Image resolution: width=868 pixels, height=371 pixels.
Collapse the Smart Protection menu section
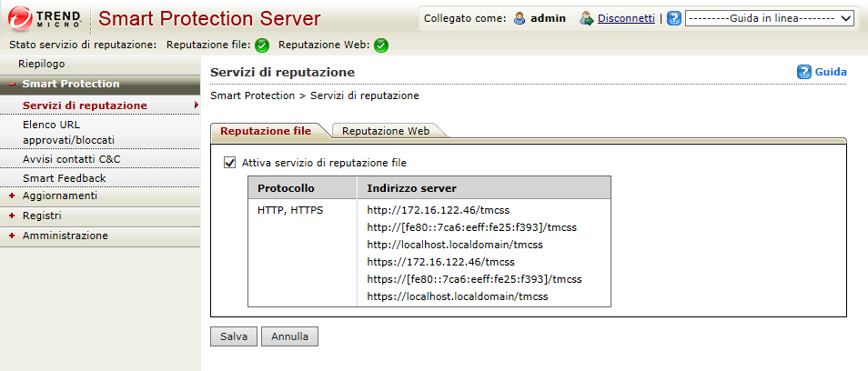(x=12, y=84)
